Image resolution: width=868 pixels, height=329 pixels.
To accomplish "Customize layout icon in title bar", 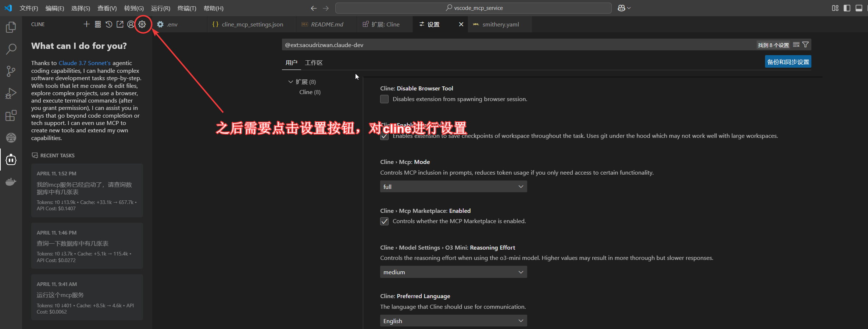I will click(x=835, y=8).
